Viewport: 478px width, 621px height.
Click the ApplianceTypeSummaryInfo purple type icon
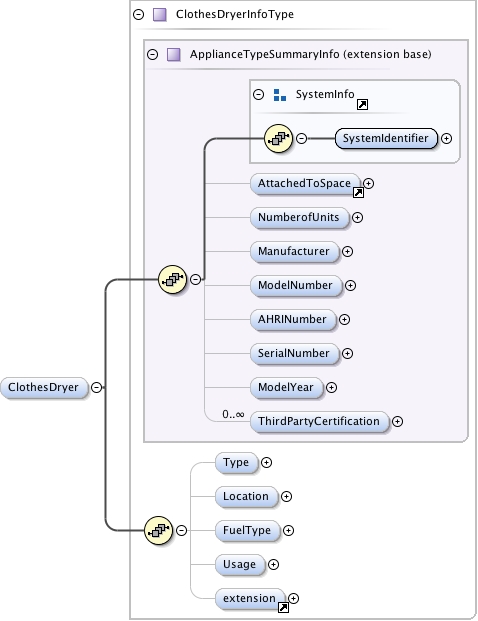pos(173,54)
